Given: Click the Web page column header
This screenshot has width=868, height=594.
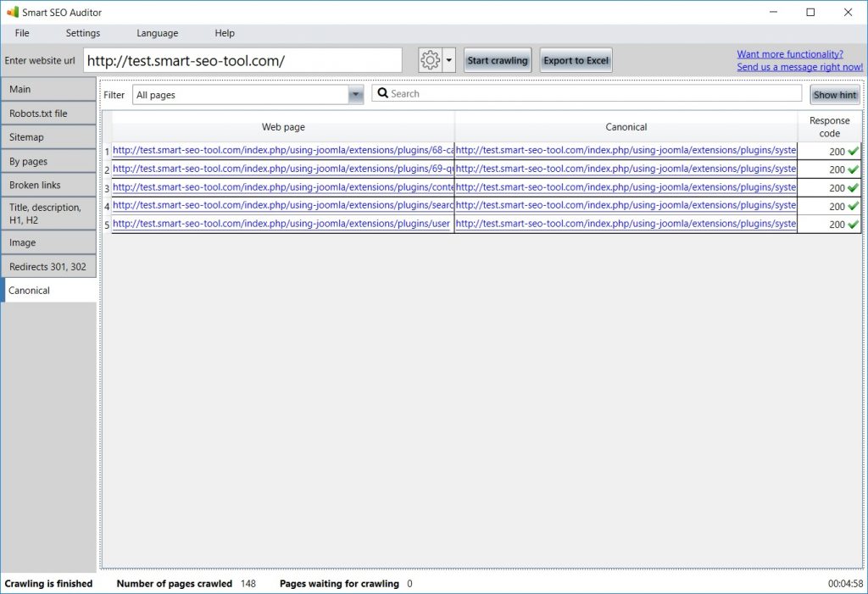Looking at the screenshot, I should pyautogui.click(x=283, y=127).
